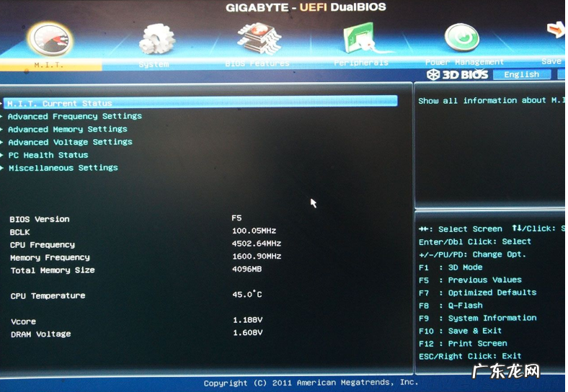Click the 3D BIOS cube icon
The height and width of the screenshot is (392, 568).
pos(433,75)
